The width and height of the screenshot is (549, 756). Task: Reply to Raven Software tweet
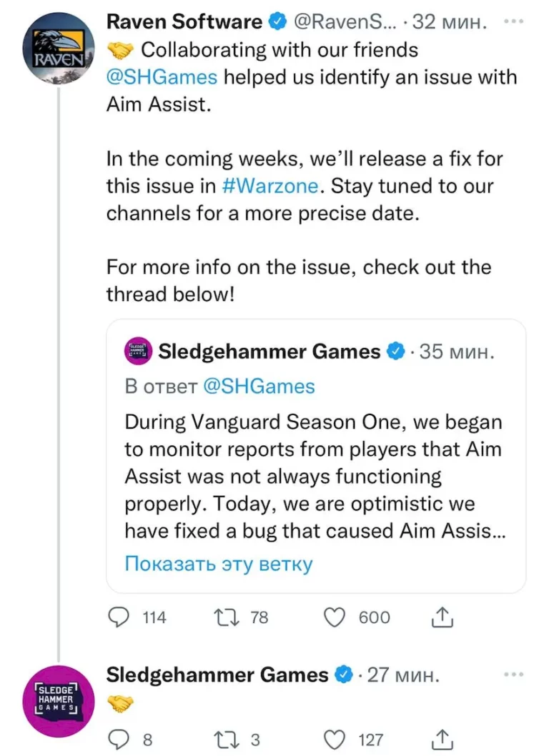tap(118, 617)
